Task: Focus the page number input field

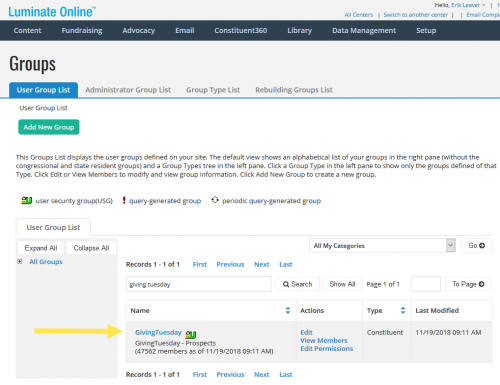Action: pyautogui.click(x=426, y=284)
